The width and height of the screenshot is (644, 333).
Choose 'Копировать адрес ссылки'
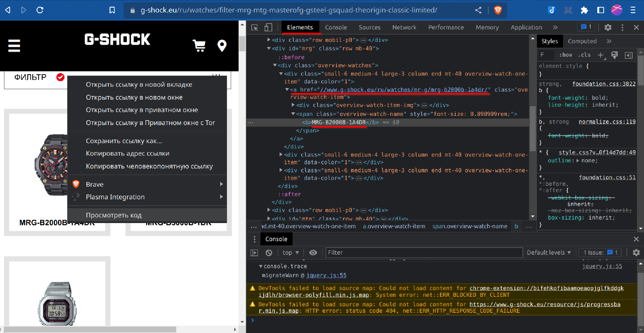pos(147,153)
